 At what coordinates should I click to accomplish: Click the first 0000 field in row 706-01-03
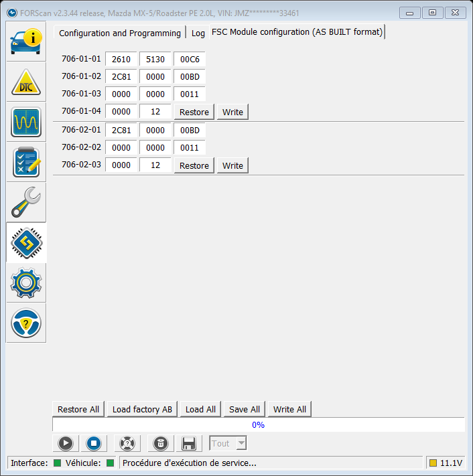click(121, 94)
